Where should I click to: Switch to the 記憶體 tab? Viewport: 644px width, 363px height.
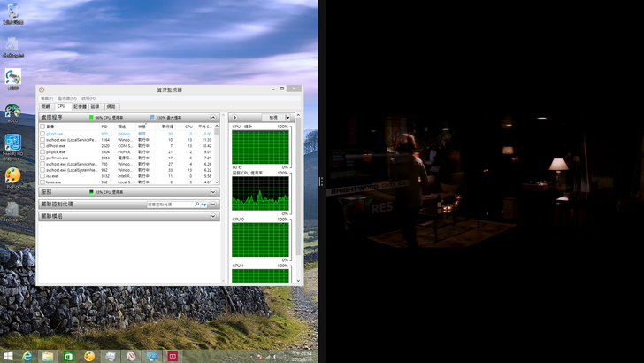[80, 106]
